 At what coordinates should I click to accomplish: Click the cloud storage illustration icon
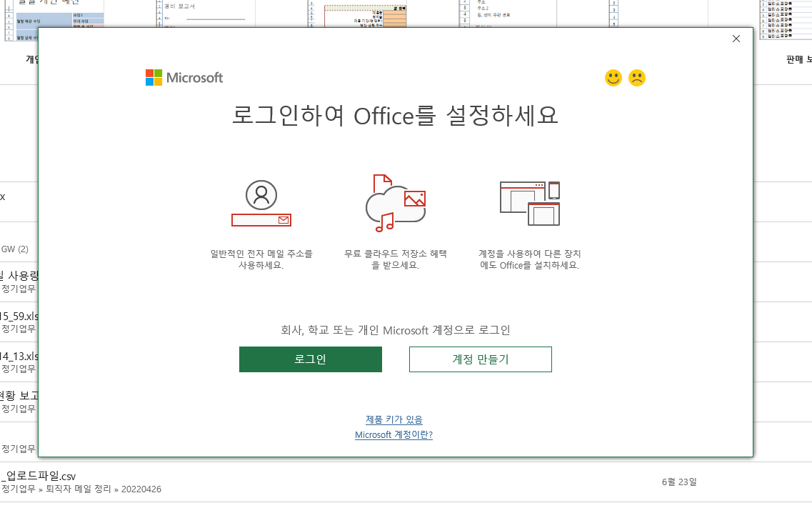395,203
